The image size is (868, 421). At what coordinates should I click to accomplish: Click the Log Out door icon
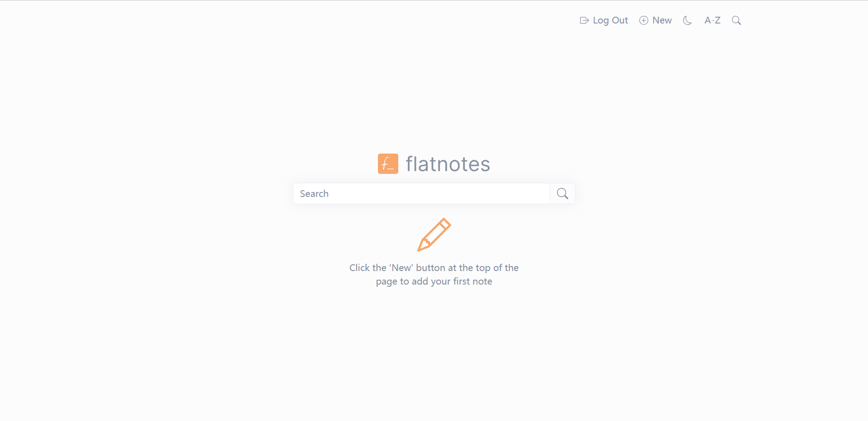click(584, 20)
